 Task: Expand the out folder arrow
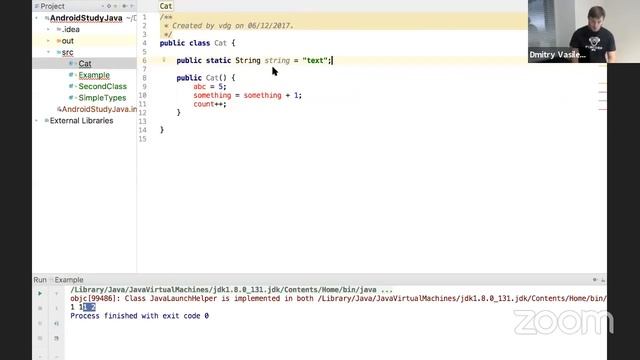click(49, 41)
